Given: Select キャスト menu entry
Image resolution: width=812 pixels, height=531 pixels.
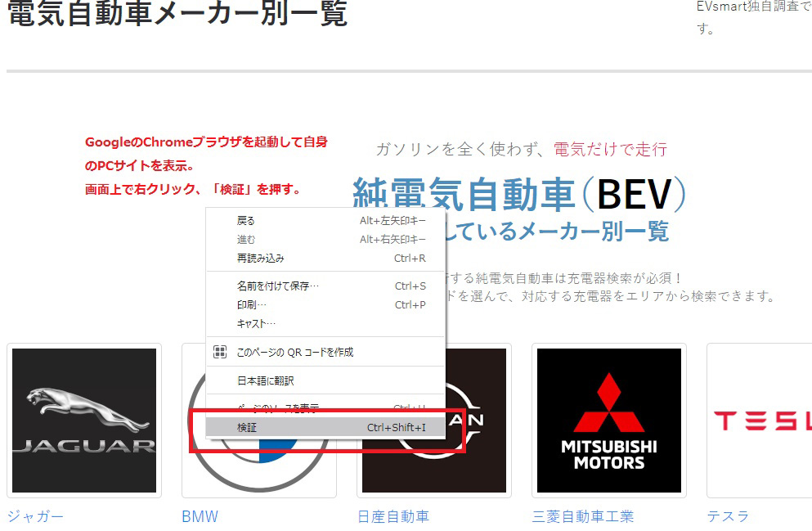Looking at the screenshot, I should click(325, 323).
